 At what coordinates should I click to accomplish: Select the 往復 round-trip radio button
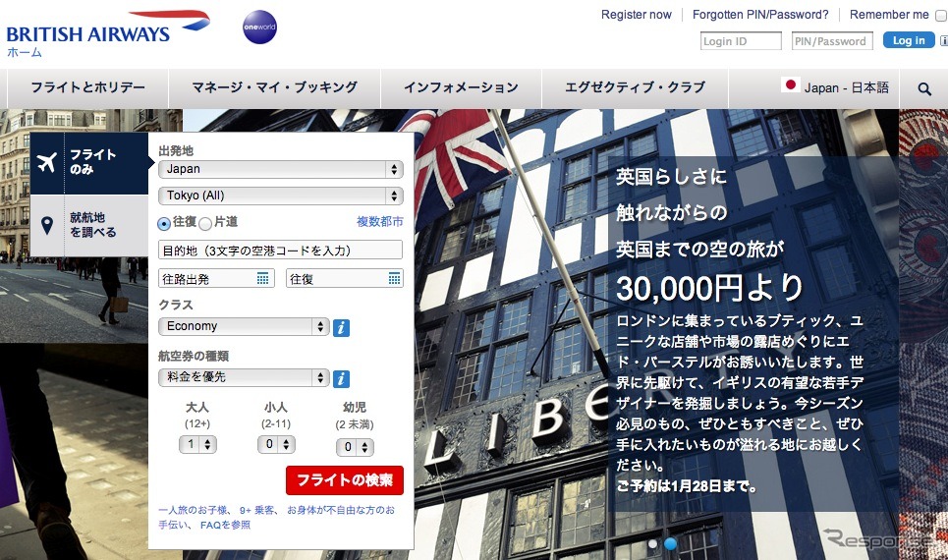point(164,224)
